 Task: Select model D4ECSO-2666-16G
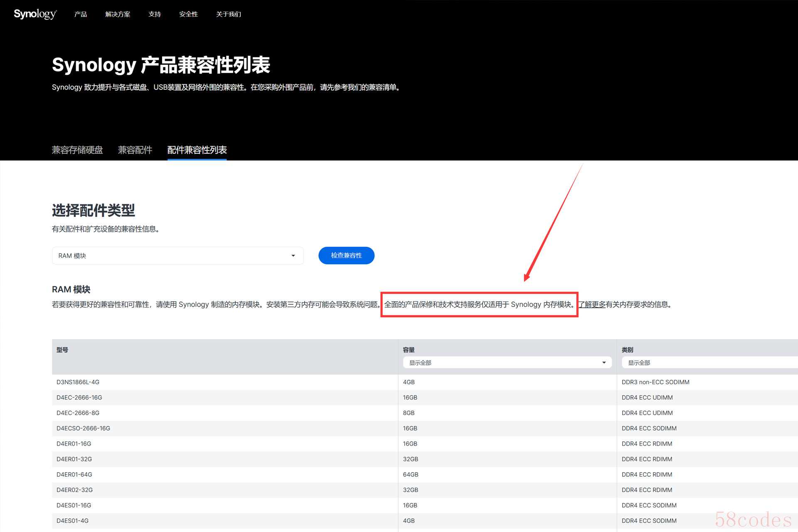click(83, 428)
